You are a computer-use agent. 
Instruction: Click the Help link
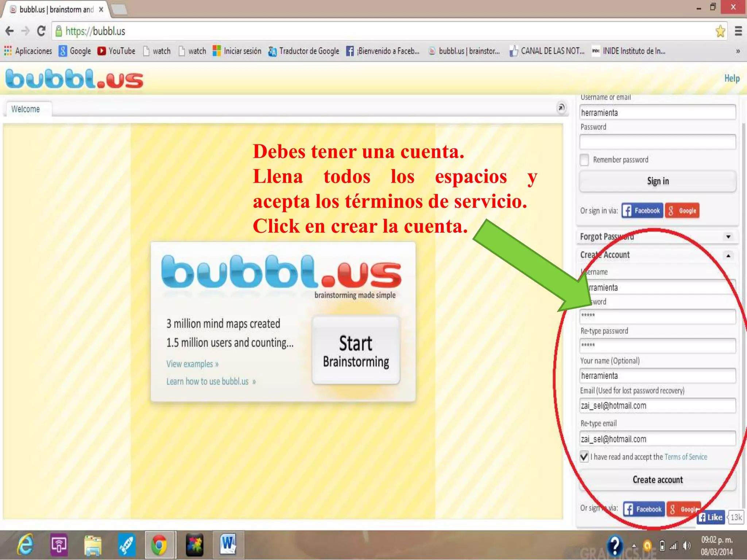pos(732,78)
